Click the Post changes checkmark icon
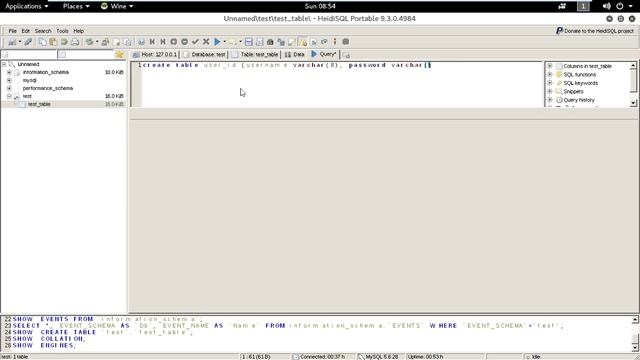Screen dimensions: 640x360 pyautogui.click(x=195, y=42)
